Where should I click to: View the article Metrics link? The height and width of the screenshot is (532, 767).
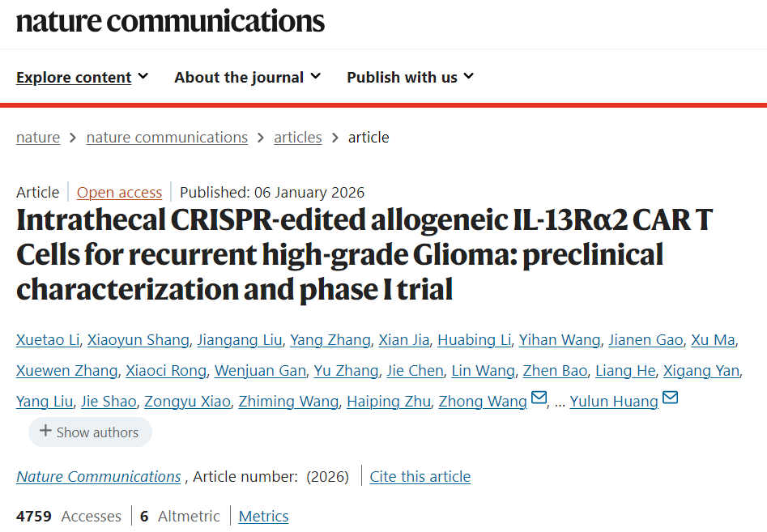tap(263, 517)
